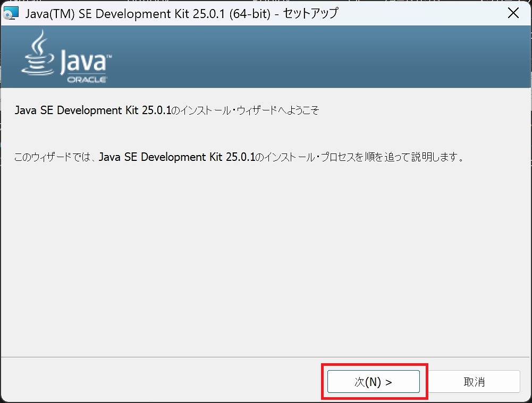Click the wizard description sentence

pyautogui.click(x=239, y=157)
